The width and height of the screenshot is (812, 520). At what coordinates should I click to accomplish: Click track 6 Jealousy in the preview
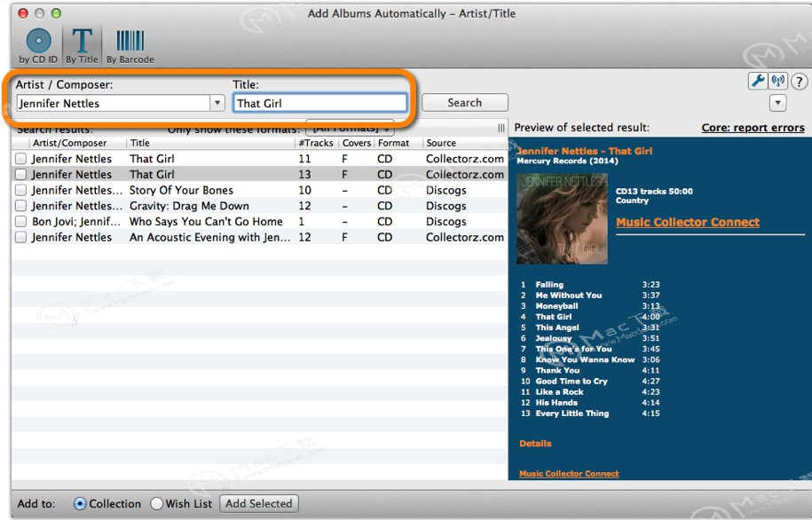point(554,338)
